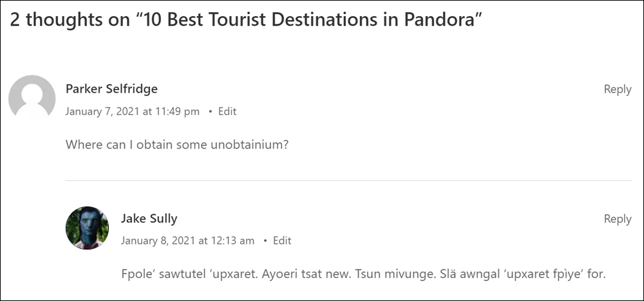The height and width of the screenshot is (301, 644).
Task: Click Jake Sully's blue Na'vi avatar
Action: (x=87, y=228)
